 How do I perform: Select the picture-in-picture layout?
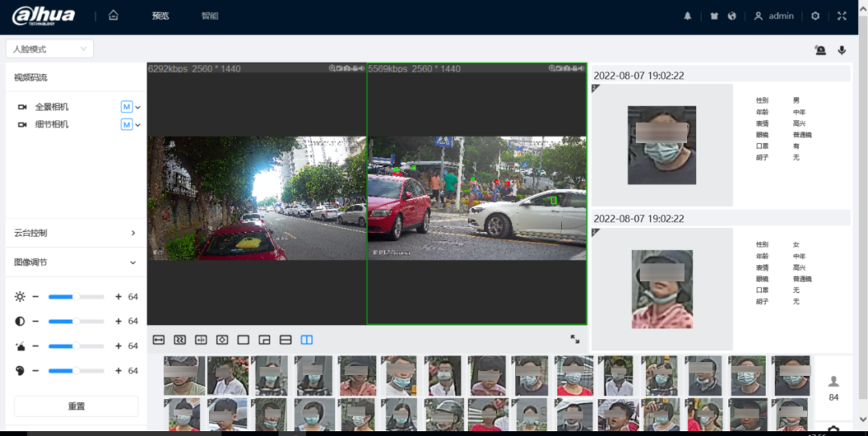[264, 340]
